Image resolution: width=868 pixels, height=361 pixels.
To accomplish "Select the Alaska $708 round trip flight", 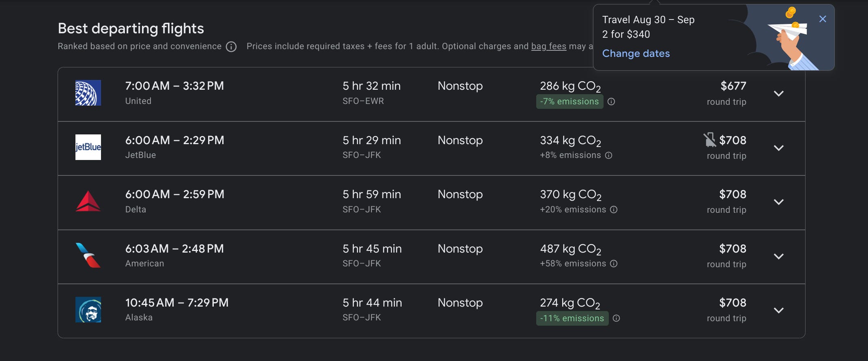I will click(x=432, y=311).
